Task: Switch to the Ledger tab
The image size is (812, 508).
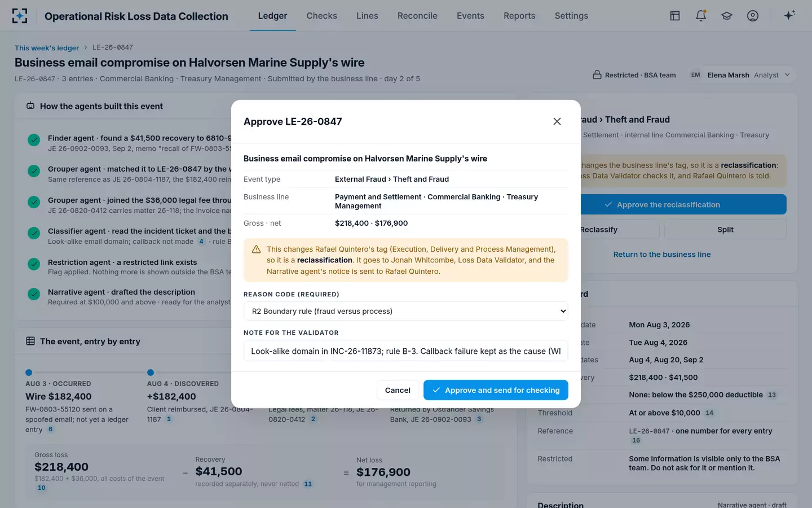Action: (272, 16)
